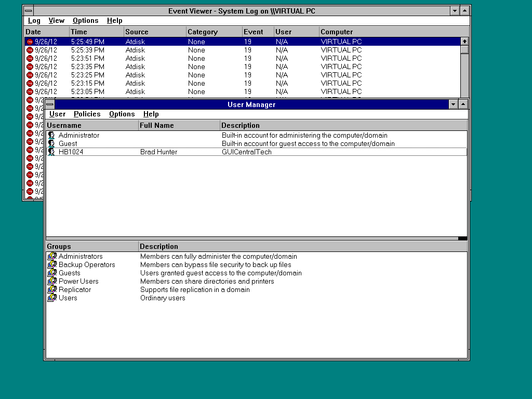
Task: Click the error stop icon for 5:23:35 PM event
Action: (x=30, y=67)
